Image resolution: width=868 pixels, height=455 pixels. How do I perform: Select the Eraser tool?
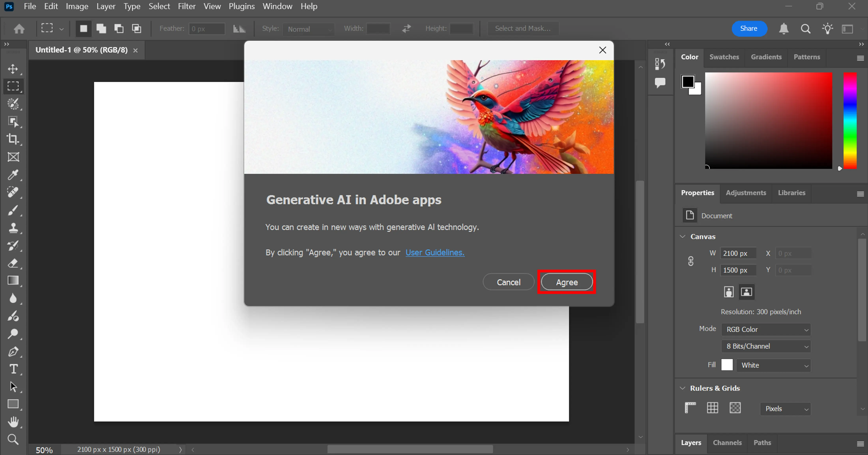click(13, 263)
